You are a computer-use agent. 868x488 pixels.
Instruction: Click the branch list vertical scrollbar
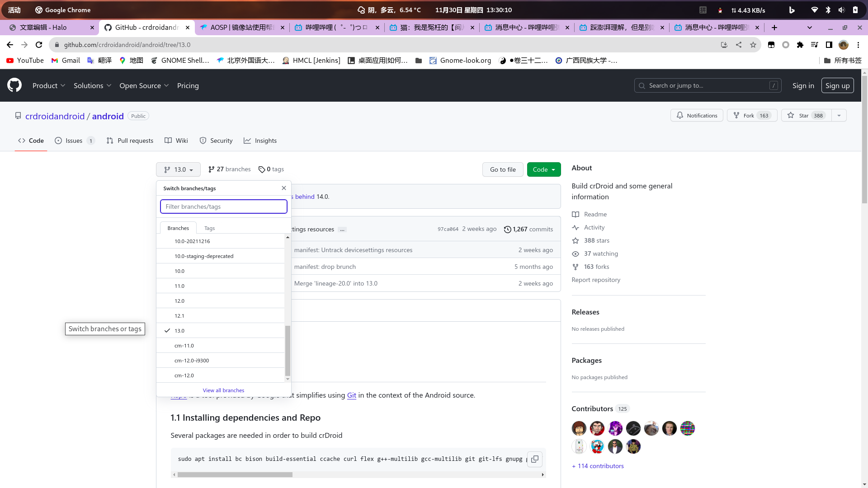pyautogui.click(x=288, y=351)
